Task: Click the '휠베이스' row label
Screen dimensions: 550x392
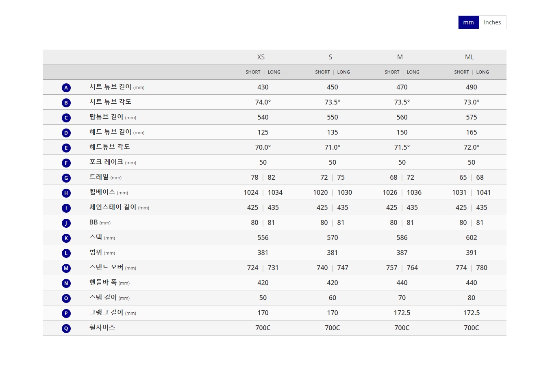Action: (109, 192)
